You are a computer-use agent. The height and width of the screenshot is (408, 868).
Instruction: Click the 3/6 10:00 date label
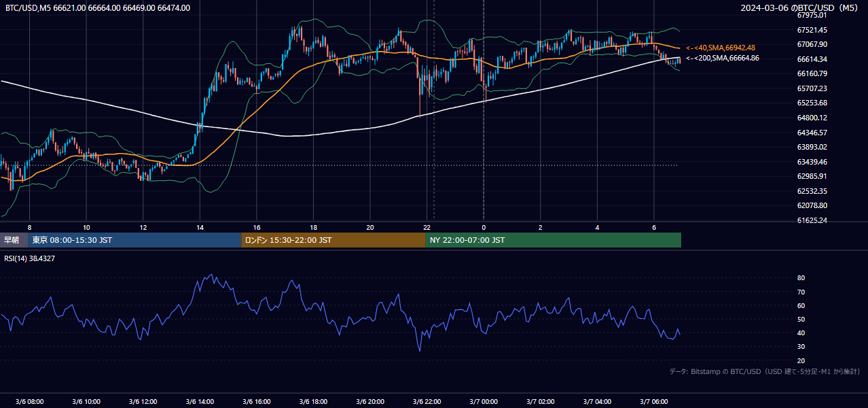tap(86, 402)
